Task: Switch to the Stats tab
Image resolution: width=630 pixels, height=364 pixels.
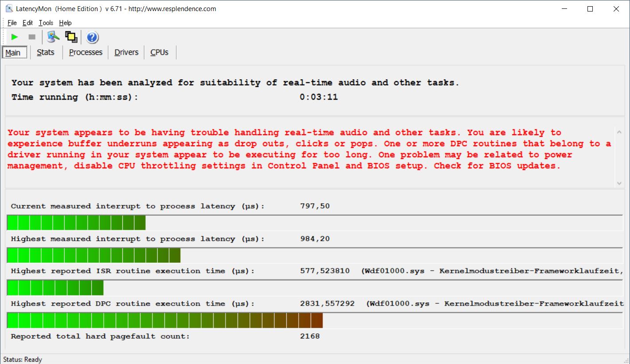Action: (46, 52)
